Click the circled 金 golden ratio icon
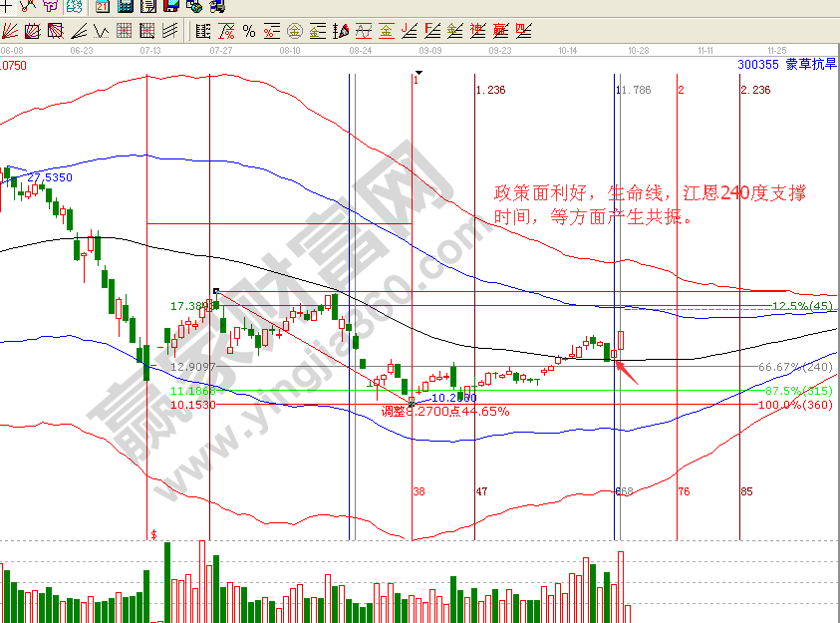Screen dimensions: 840x623 (x=295, y=31)
